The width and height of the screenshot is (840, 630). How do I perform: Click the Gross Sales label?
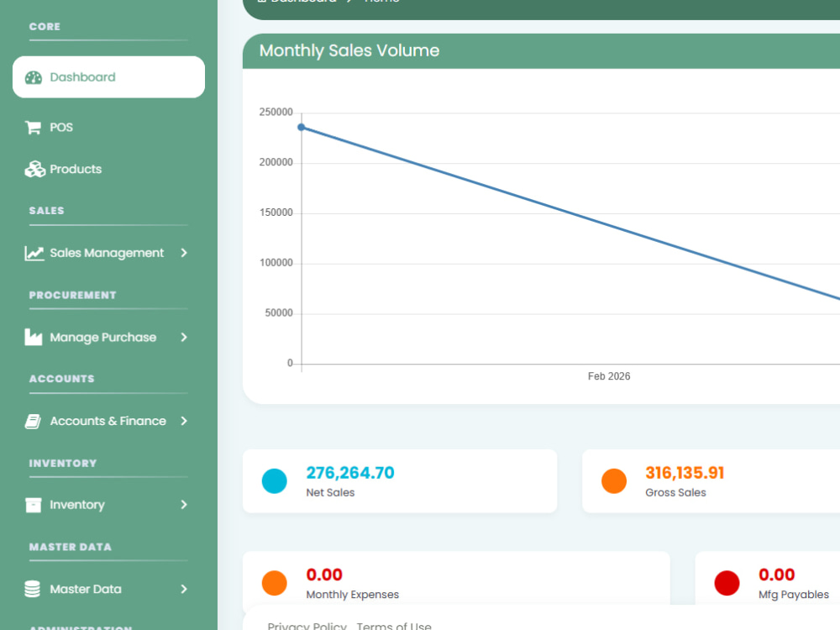[675, 493]
